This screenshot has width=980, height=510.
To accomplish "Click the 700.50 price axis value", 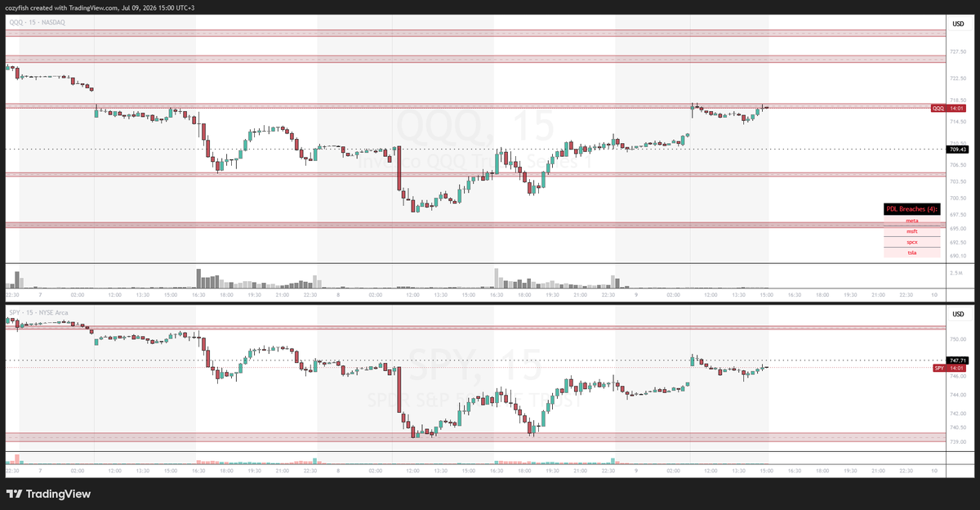I will tap(958, 198).
